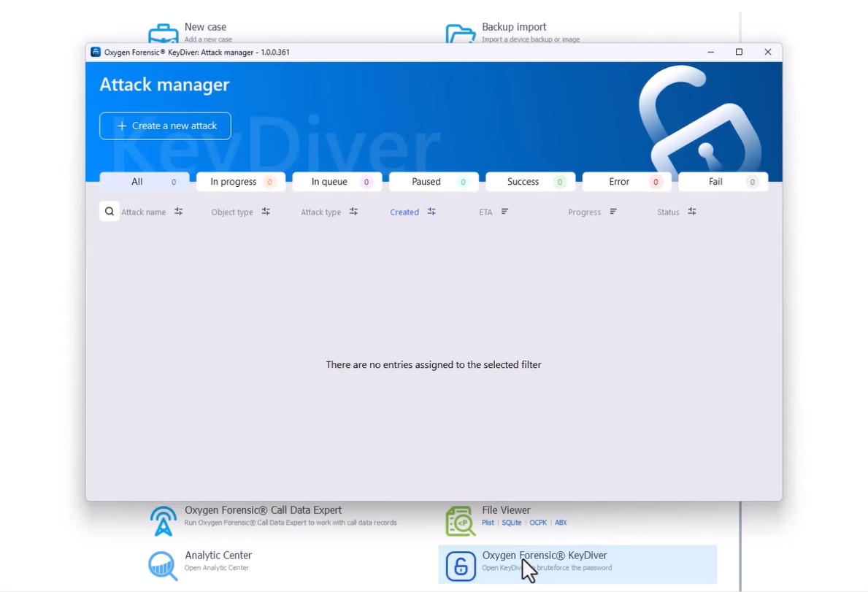Open Attack name filter icon

[178, 212]
